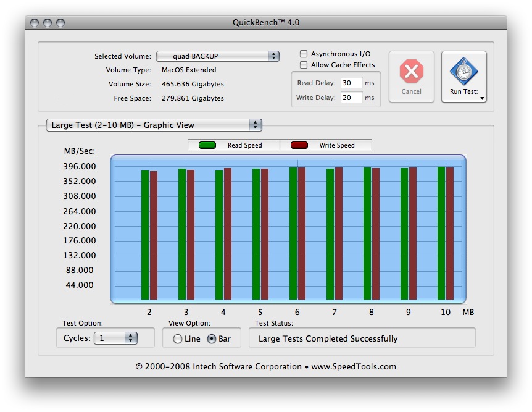Select the Line view option
This screenshot has width=532, height=412.
tap(178, 338)
